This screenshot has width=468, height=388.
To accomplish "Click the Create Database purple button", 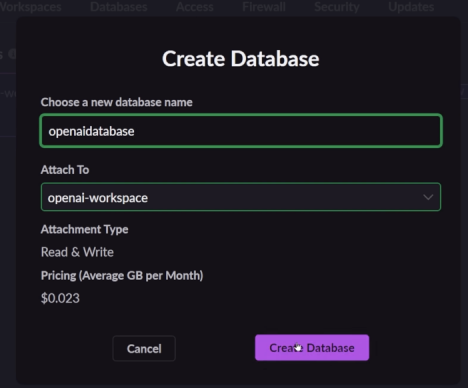I will pos(312,348).
